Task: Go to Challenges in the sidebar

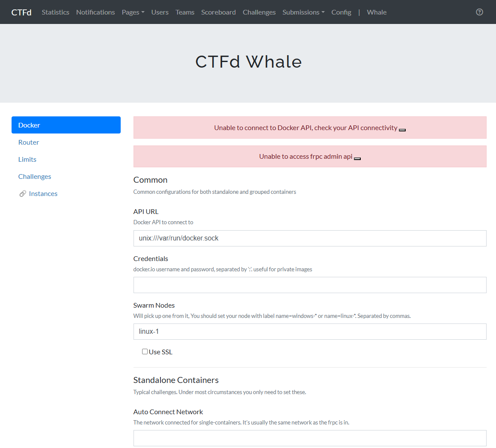Action: [35, 176]
